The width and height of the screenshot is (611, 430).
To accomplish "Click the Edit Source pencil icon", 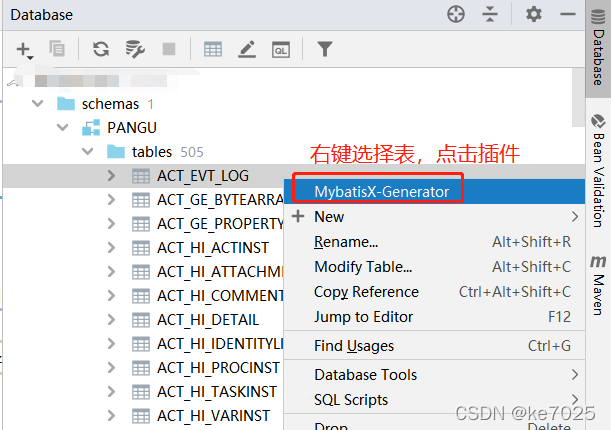I will point(247,49).
